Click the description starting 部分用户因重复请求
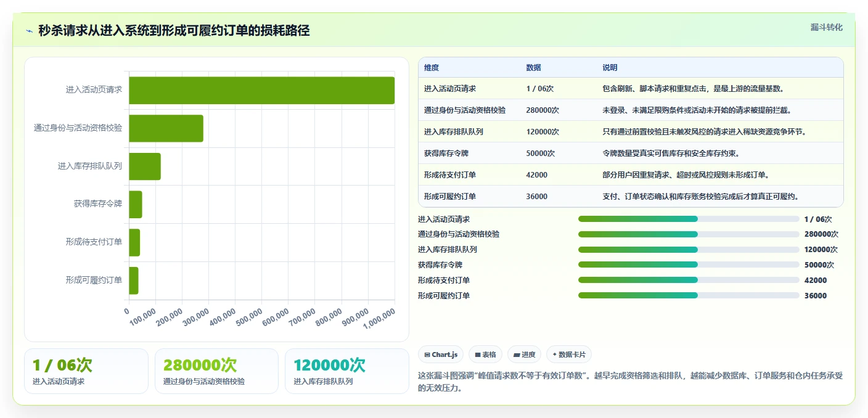 (686, 174)
